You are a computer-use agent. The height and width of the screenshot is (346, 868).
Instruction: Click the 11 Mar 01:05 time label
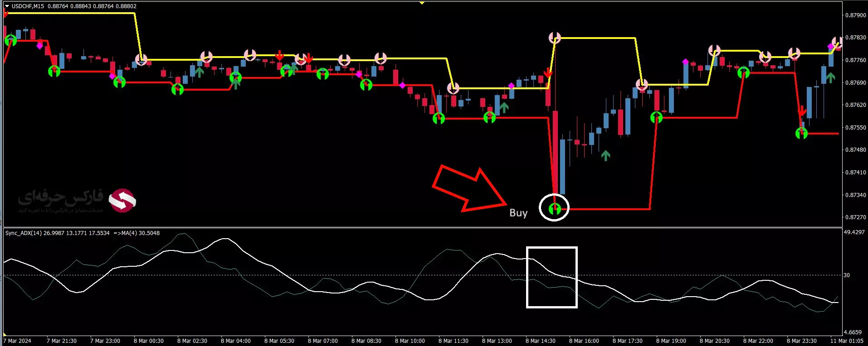[847, 341]
